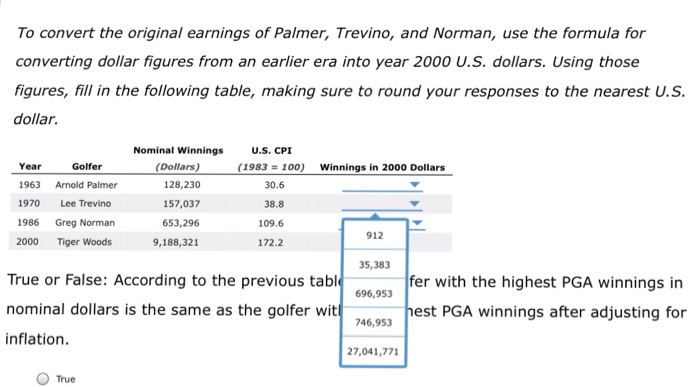This screenshot has height=387, width=700.
Task: Click the Arnold Palmer winnings answer field
Action: (382, 185)
